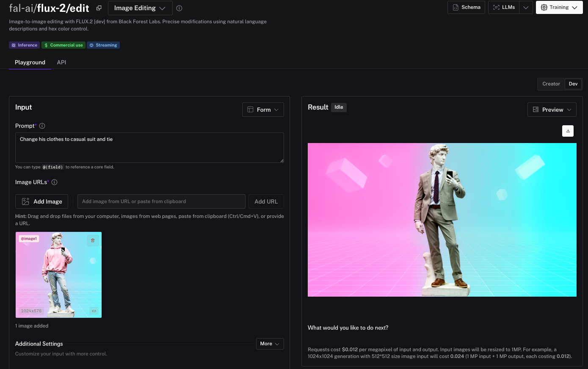Switch to Creator mode
The image size is (588, 369).
pos(551,84)
